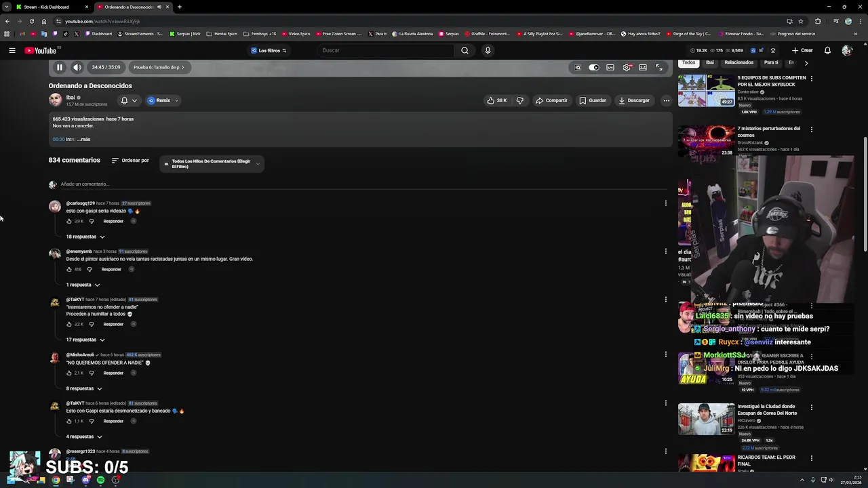Reply to @enemysmb's comment
This screenshot has height=488, width=868.
click(x=111, y=269)
